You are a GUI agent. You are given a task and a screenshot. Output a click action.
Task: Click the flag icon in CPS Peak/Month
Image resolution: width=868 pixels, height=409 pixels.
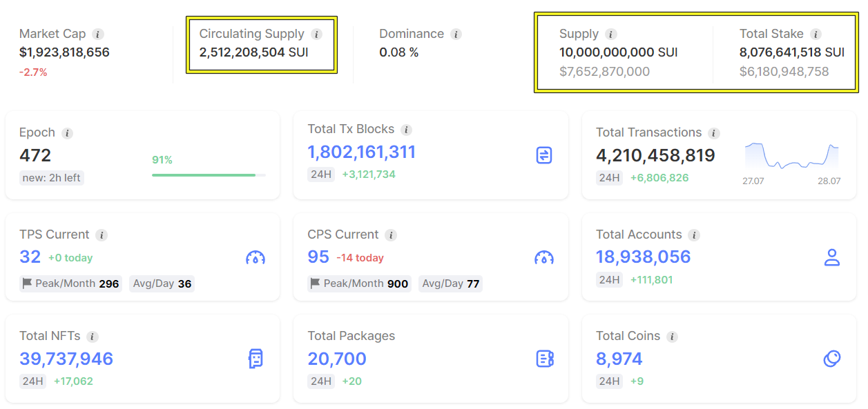click(316, 283)
